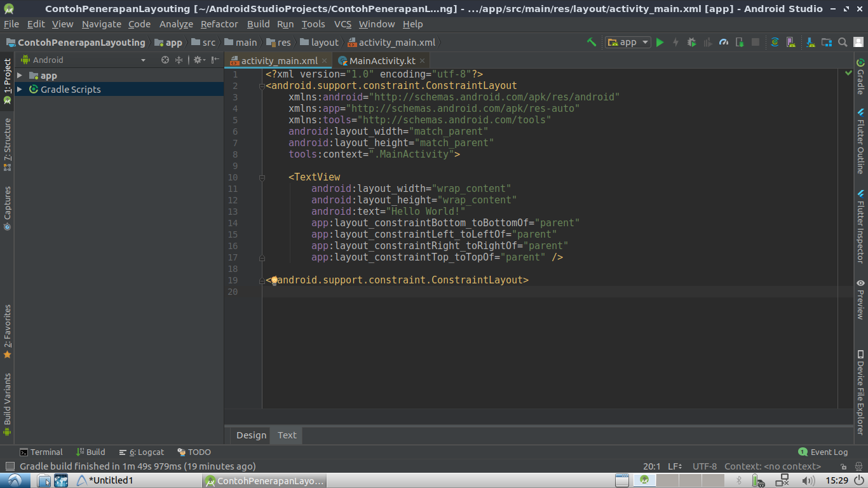This screenshot has width=868, height=488.
Task: Click the green inspection checkmark indicator
Action: point(848,74)
